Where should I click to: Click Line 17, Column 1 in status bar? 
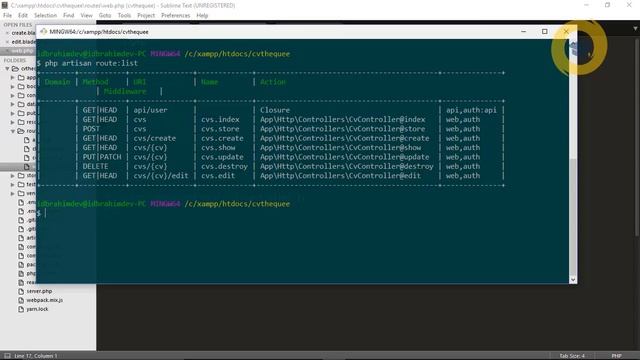[36, 356]
